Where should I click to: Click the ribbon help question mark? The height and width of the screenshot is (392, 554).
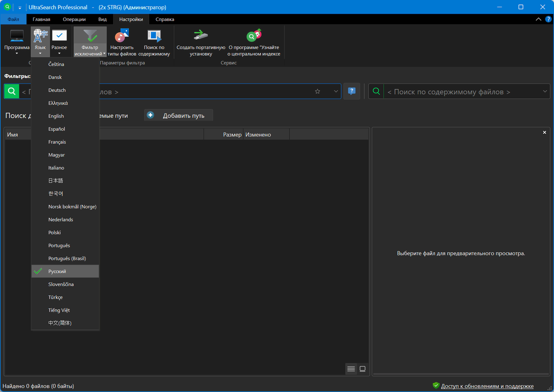548,19
